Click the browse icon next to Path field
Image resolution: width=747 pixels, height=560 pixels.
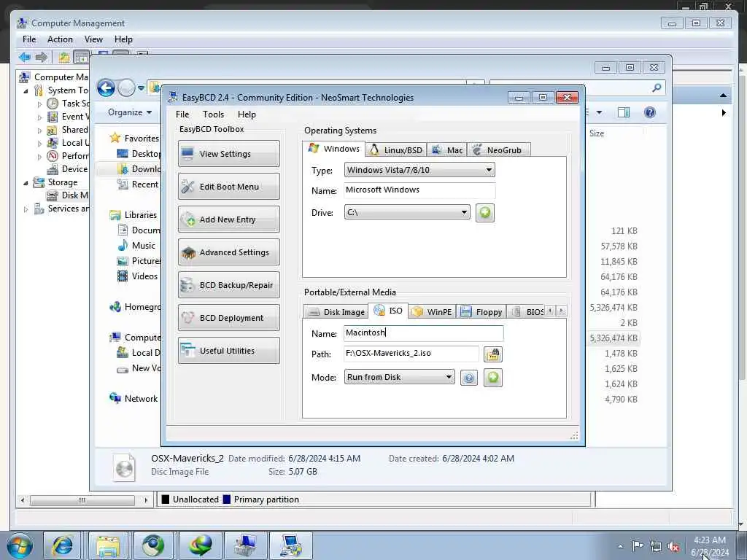point(492,354)
